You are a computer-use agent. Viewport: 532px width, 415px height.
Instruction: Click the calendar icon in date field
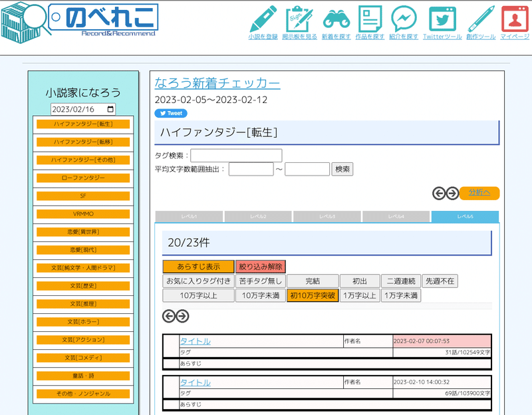(110, 109)
